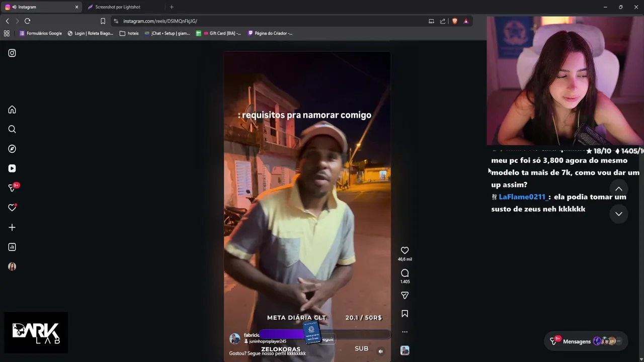Click the 46,6 mil likes count

point(405,259)
